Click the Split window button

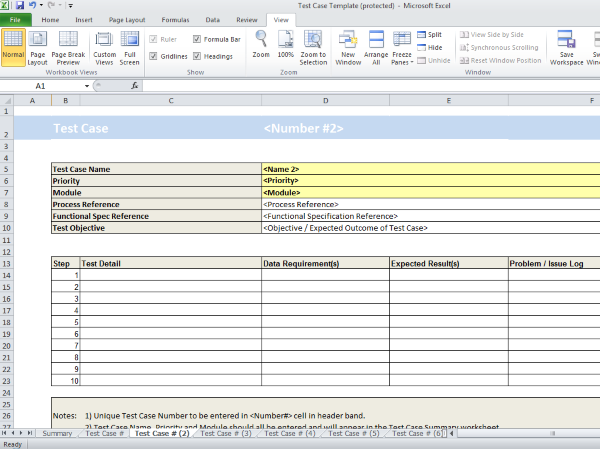(430, 34)
